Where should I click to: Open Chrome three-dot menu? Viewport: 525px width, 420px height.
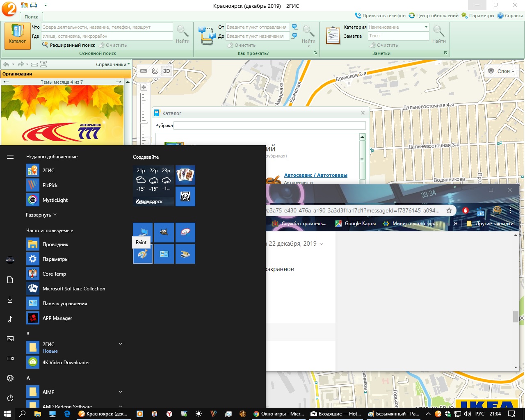point(510,210)
